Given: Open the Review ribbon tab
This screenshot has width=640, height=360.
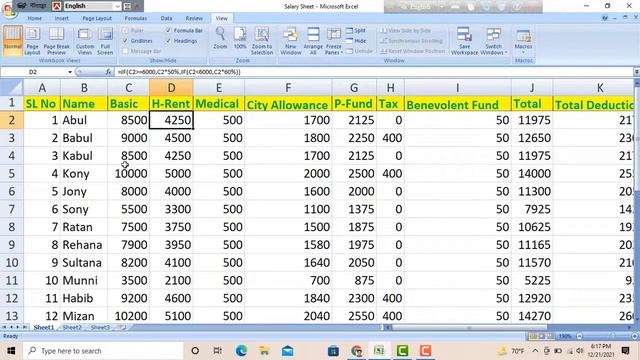Looking at the screenshot, I should pyautogui.click(x=194, y=18).
